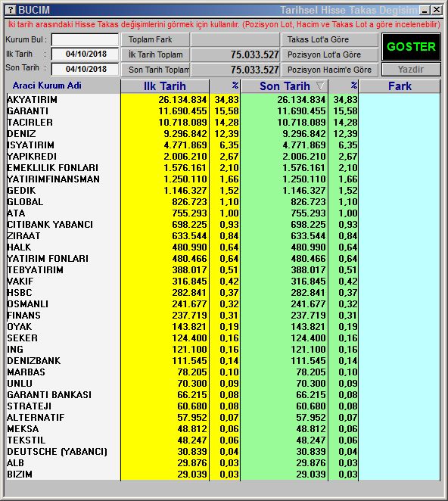Image resolution: width=448 pixels, height=501 pixels.
Task: Select the STRATEJI row
Action: coord(223,406)
